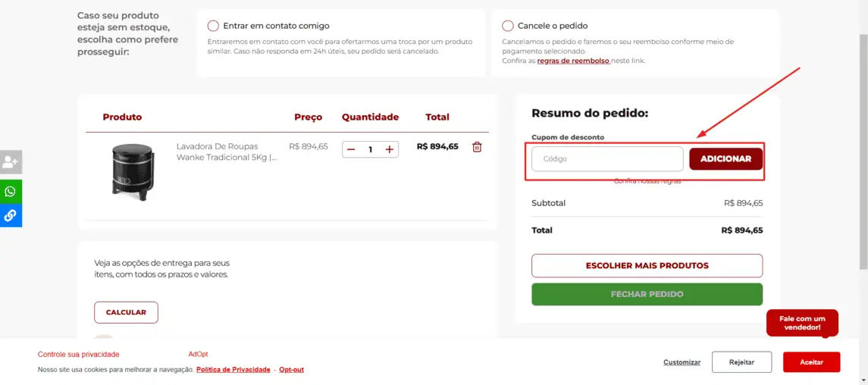
Task: Click the add-user icon on left sidebar
Action: [11, 161]
